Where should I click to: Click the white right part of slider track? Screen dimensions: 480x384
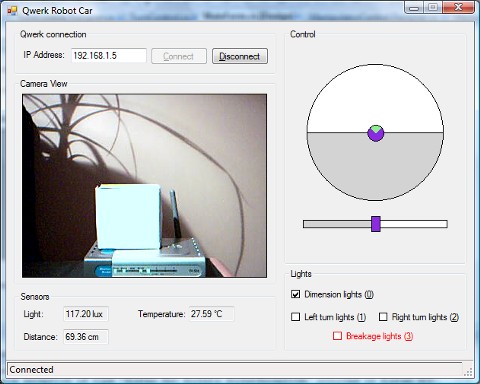(x=414, y=224)
